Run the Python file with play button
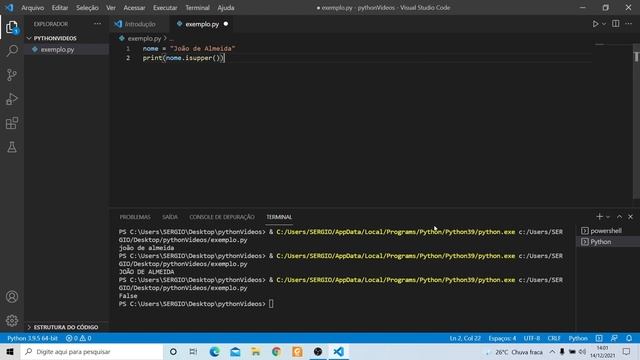Viewport: 640px width, 360px height. coord(595,24)
